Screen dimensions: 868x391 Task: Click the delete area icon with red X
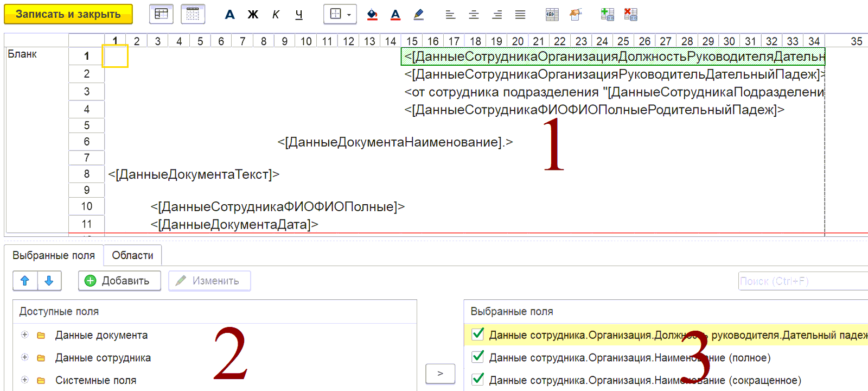pos(631,15)
